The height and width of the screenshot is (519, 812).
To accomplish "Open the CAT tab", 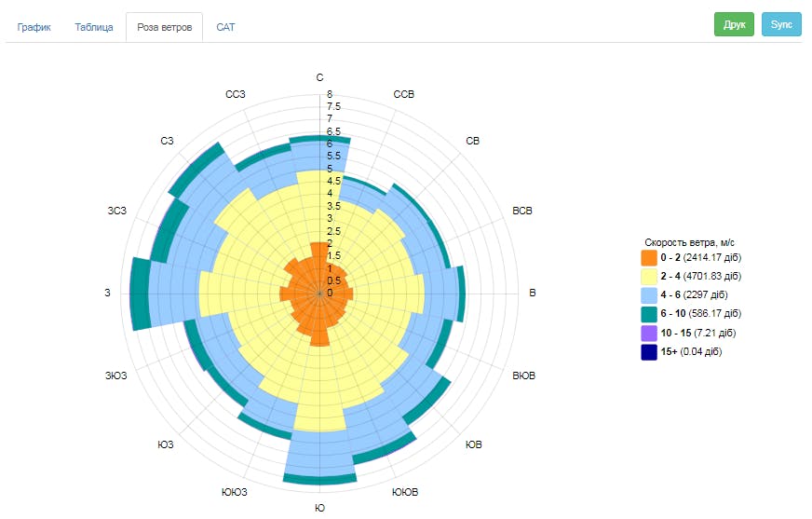I will coord(225,27).
